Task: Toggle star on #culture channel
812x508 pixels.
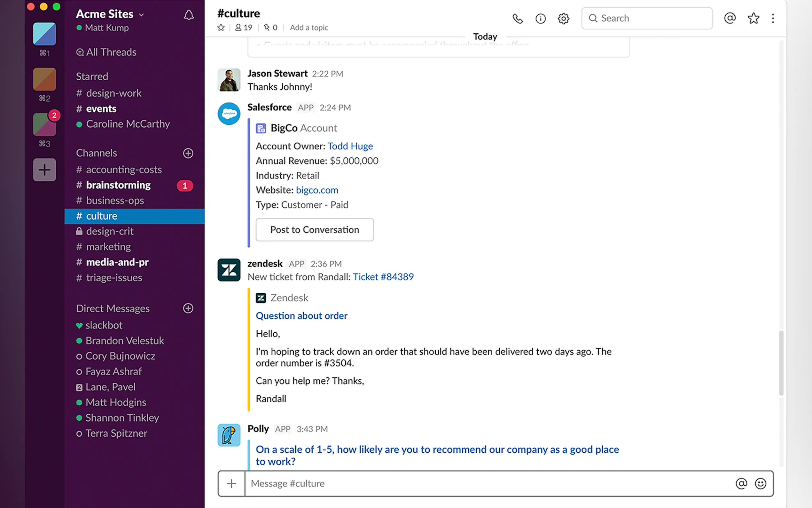Action: coord(221,28)
